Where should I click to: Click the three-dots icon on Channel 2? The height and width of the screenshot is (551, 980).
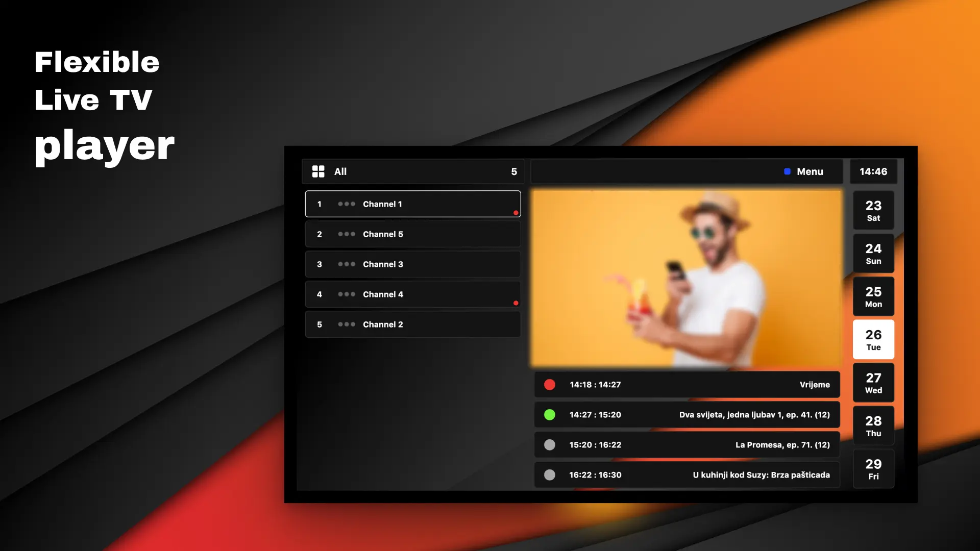pyautogui.click(x=347, y=324)
